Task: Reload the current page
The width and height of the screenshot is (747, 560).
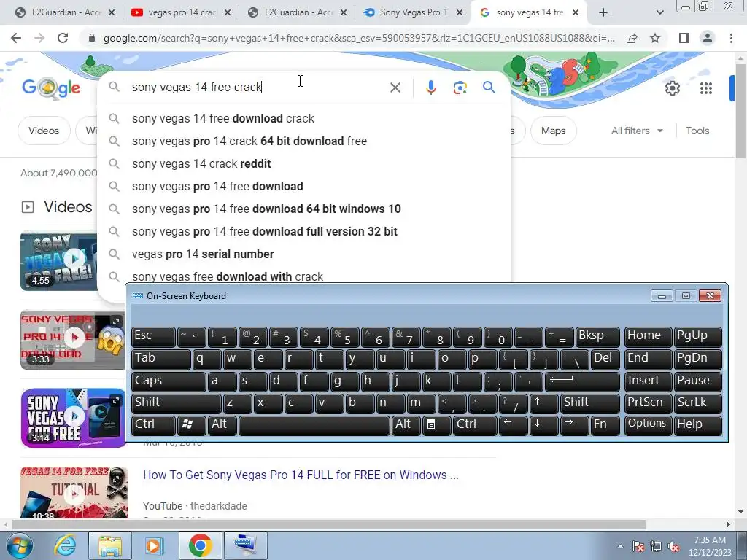Action: (63, 38)
